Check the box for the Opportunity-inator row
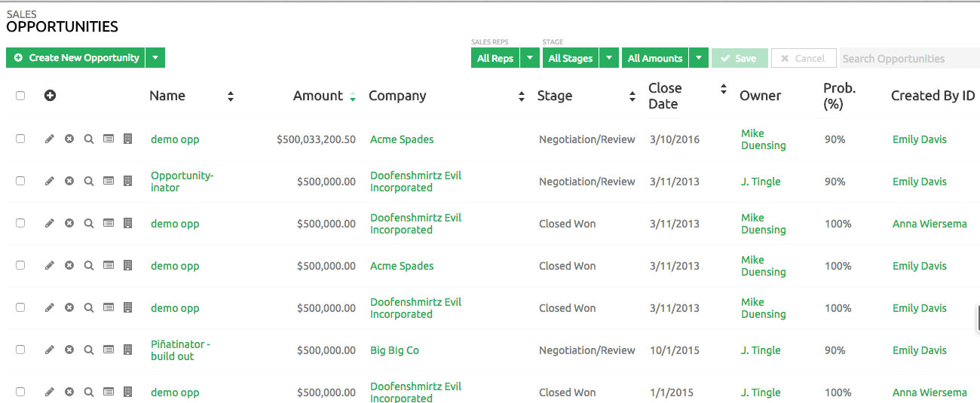Screen dimensions: 980x403 (x=20, y=182)
